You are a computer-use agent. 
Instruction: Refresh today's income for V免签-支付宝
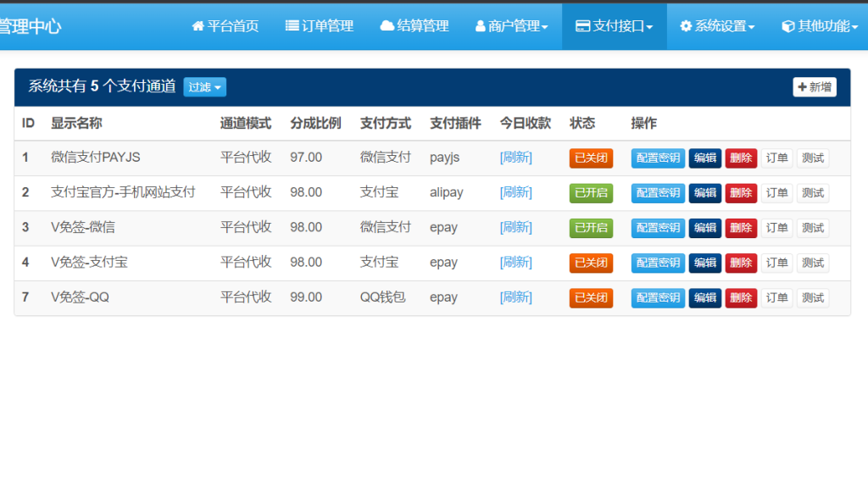pos(516,263)
